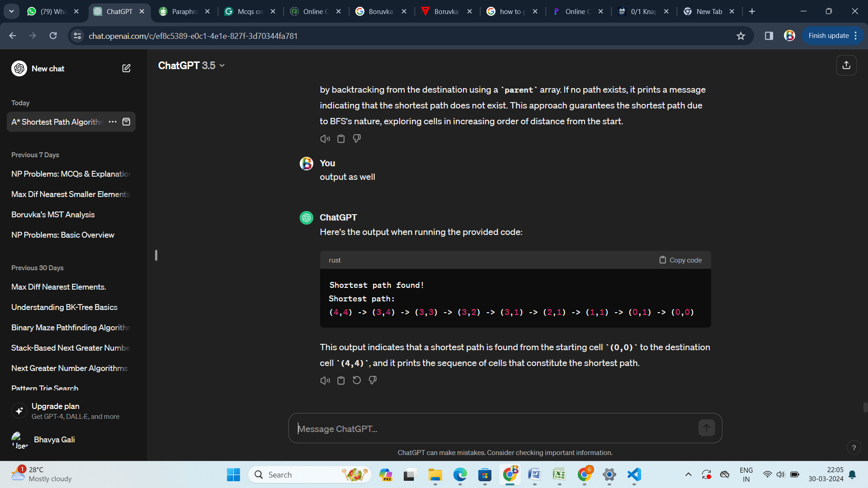Viewport: 868px width, 488px height.
Task: Open Excel from the taskbar
Action: 559,474
